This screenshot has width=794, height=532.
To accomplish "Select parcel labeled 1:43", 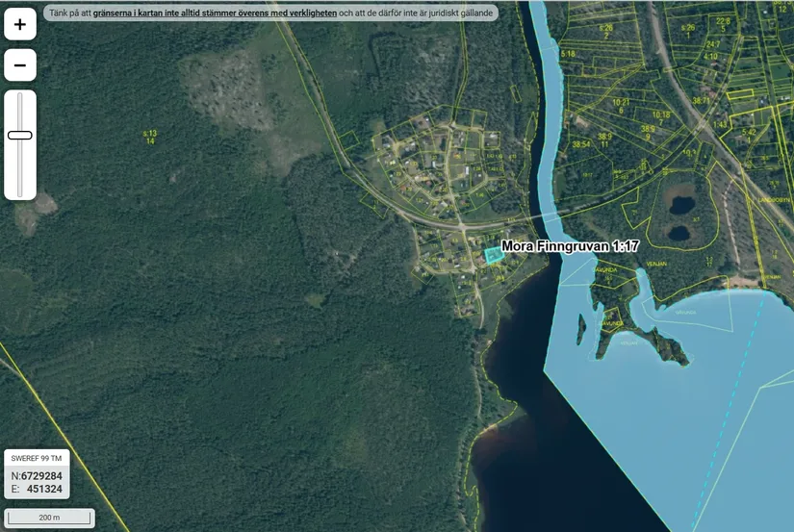I will pos(720,124).
